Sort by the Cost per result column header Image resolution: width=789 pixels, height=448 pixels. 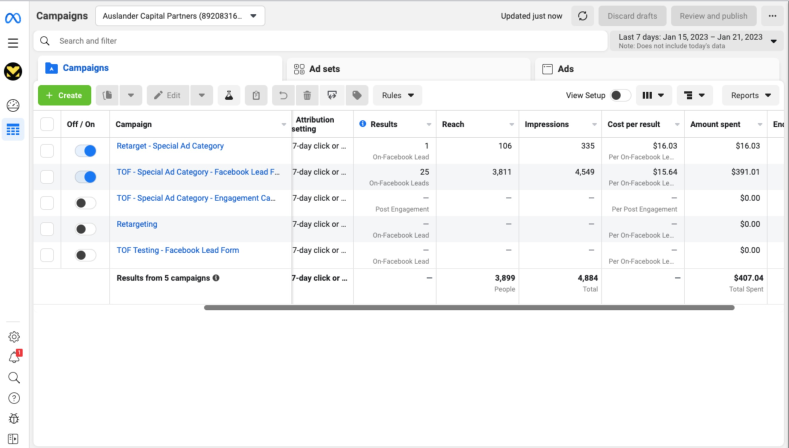tap(634, 124)
